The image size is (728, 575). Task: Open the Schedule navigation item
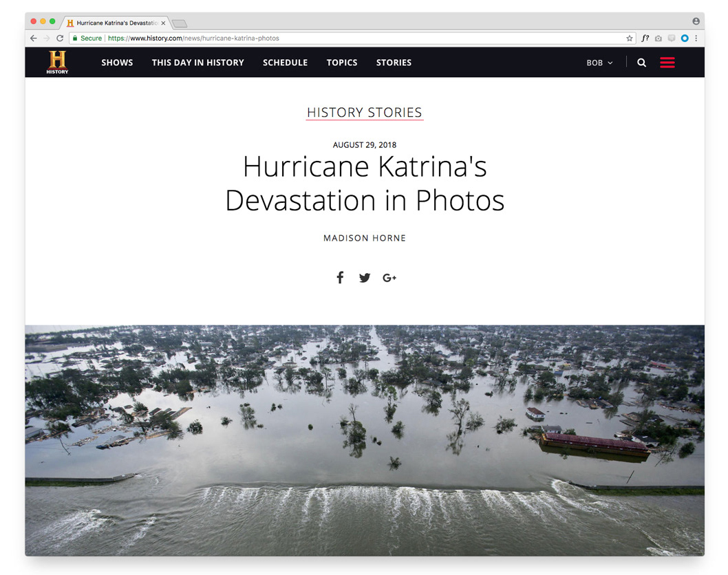click(x=285, y=63)
